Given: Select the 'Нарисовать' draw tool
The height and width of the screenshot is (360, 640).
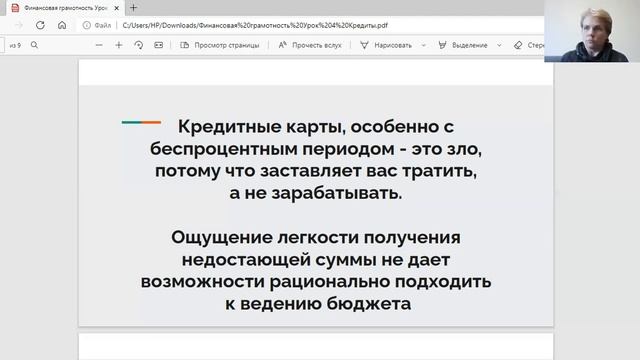Looking at the screenshot, I should (x=386, y=45).
